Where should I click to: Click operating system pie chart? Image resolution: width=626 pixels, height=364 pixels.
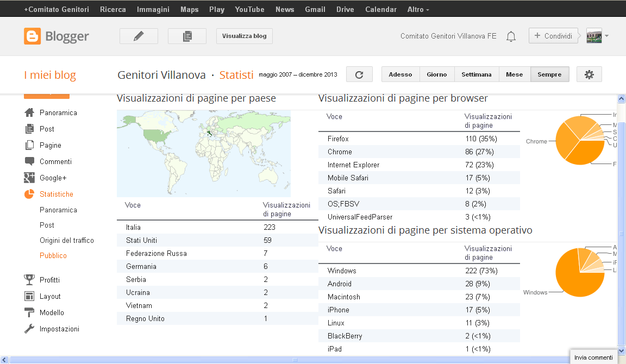[580, 272]
